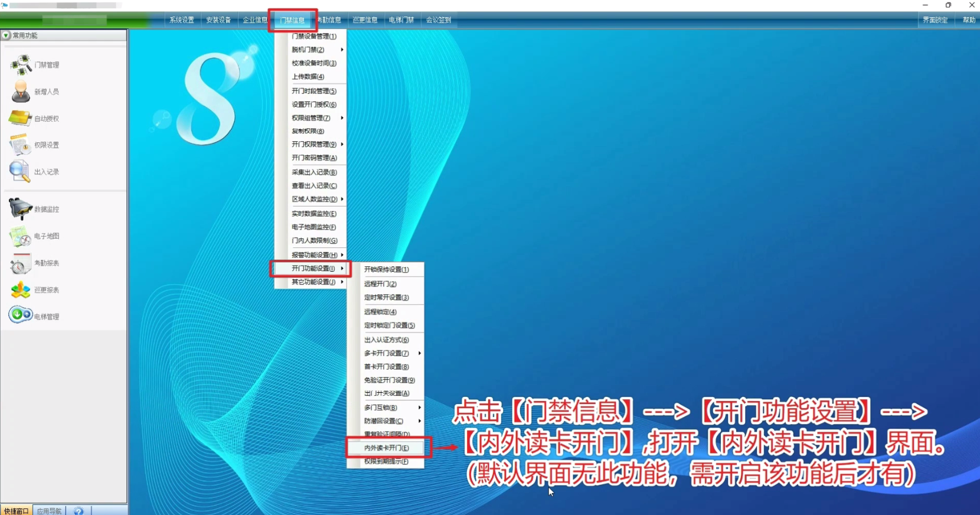The height and width of the screenshot is (515, 980).
Task: Click the help question mark icon at bottom left
Action: point(79,511)
